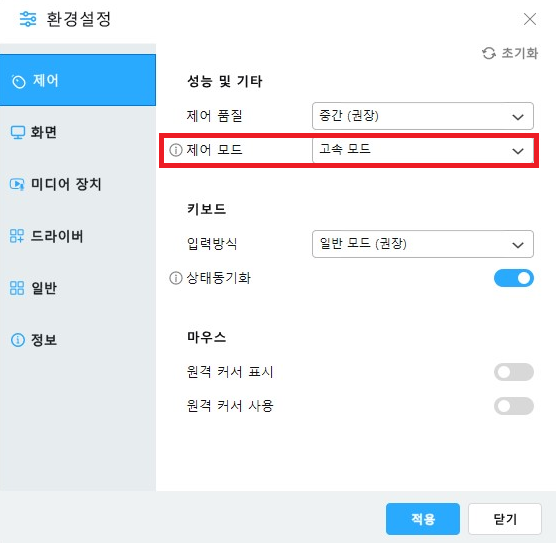The width and height of the screenshot is (558, 543).
Task: Turn off the 상태동기화 switch
Action: 514,278
